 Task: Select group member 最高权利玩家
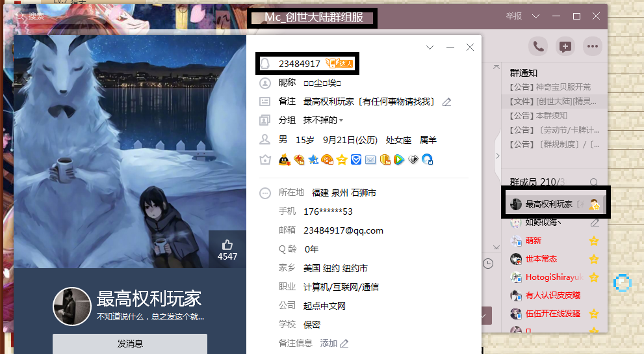click(x=555, y=204)
